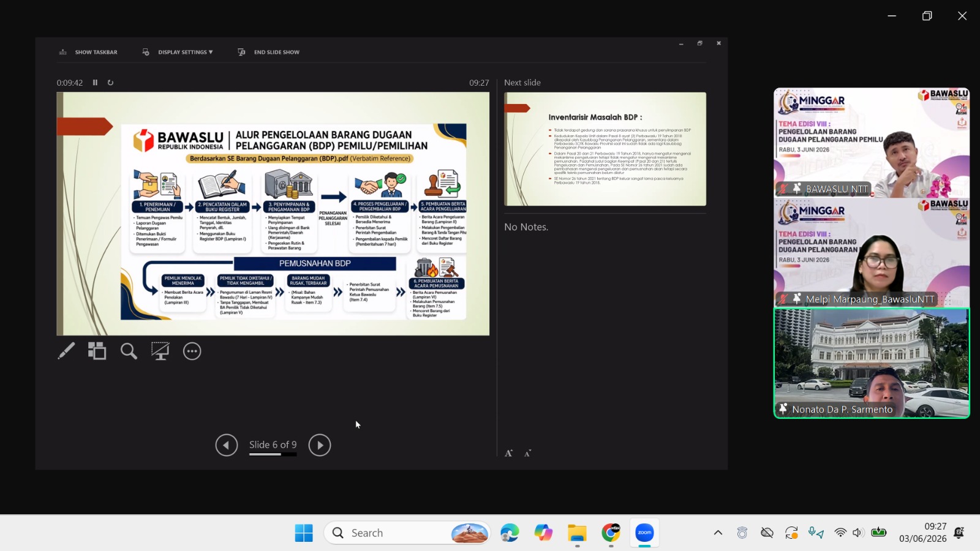Activate the Zoom into slide magnifier
Screen dimensions: 980x551
(x=129, y=351)
